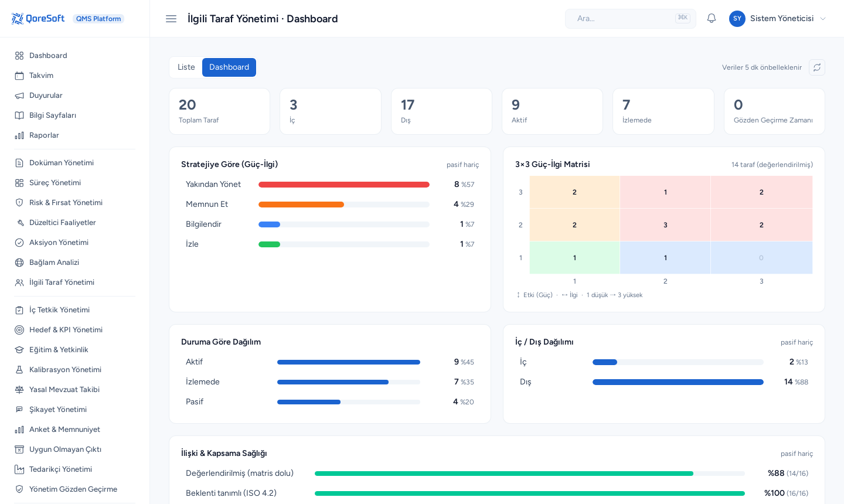Click the Aksiyon Yönetimi check-circle icon
Image resolution: width=844 pixels, height=504 pixels.
[x=19, y=243]
